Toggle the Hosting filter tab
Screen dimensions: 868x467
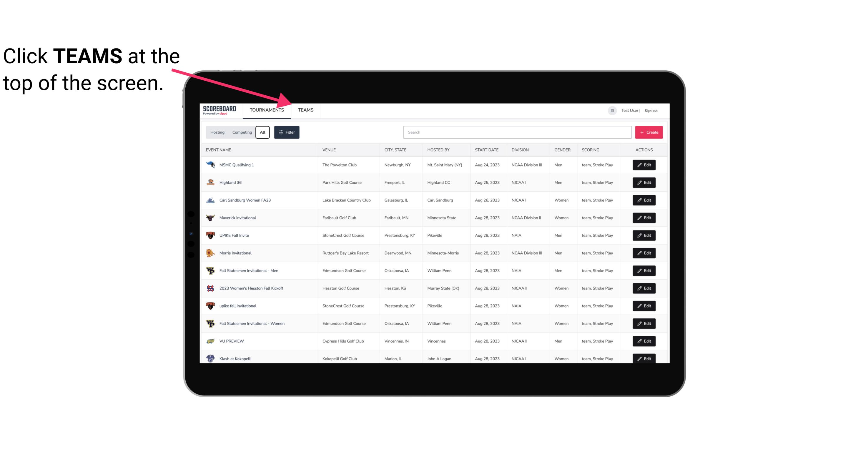click(217, 132)
